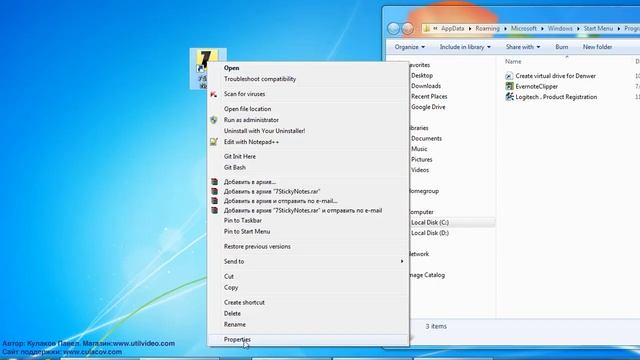The width and height of the screenshot is (640, 360).
Task: Select Google Drive in navigation pane
Action: point(428,107)
